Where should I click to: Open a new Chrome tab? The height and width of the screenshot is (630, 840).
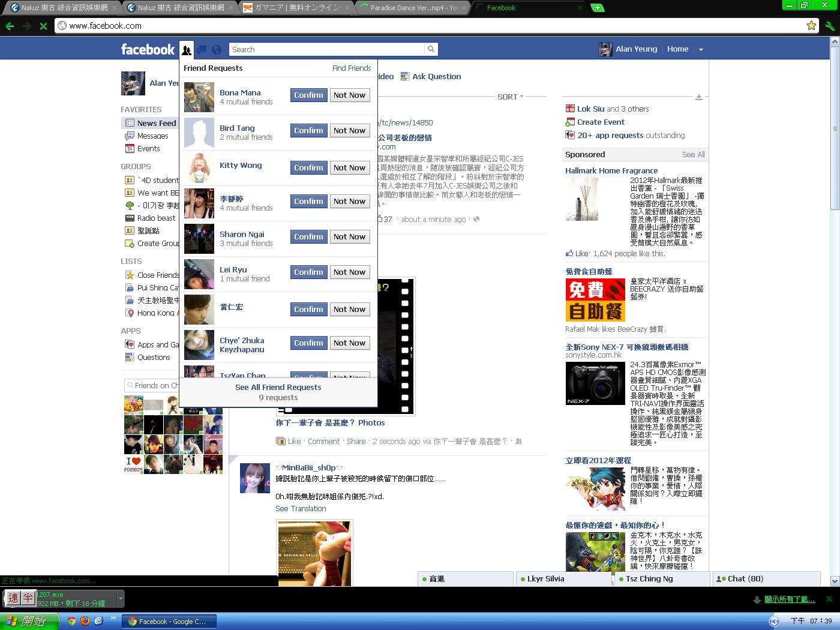coord(598,8)
